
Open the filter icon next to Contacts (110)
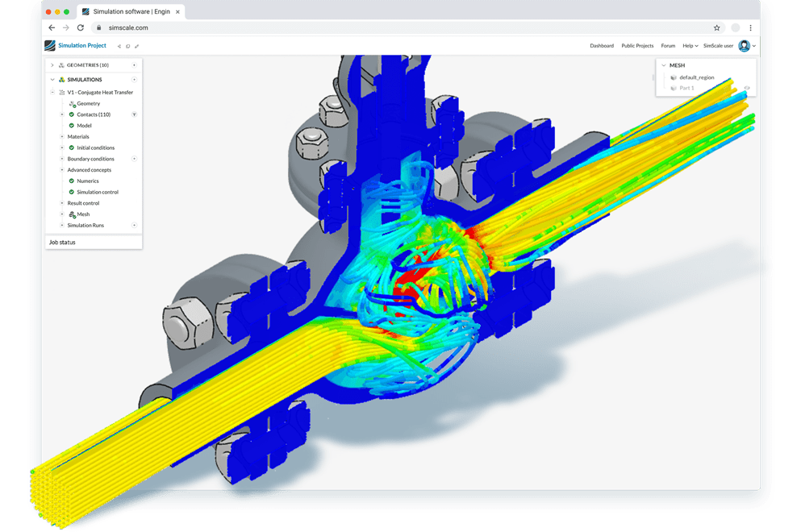pyautogui.click(x=135, y=114)
